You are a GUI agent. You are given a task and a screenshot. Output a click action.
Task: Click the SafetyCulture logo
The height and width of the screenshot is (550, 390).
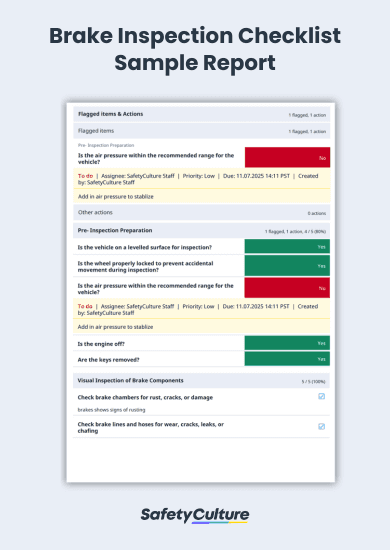195,516
